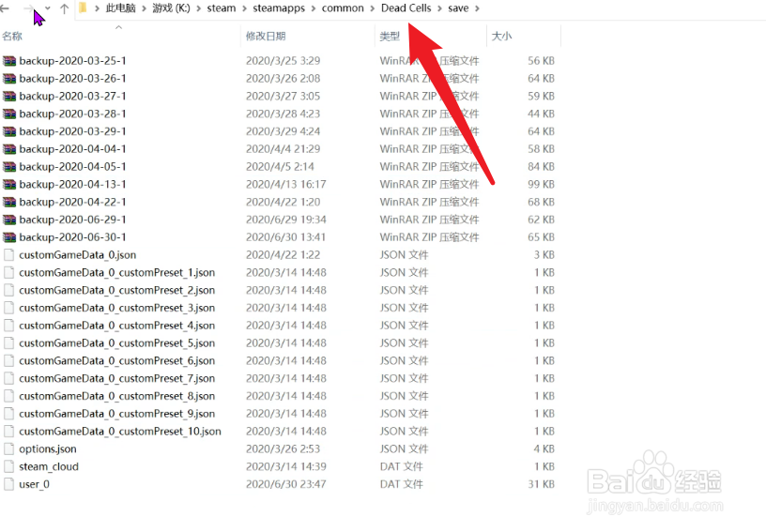Click type WinRAR ZIP 压缩文件 of backup-2020-06-29-1
The image size is (766, 532).
pos(429,220)
